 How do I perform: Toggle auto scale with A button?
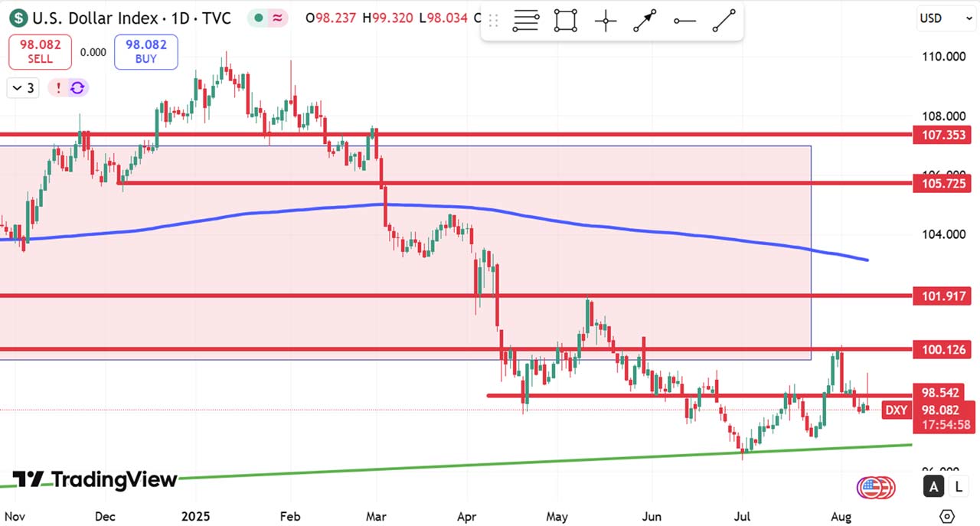click(x=933, y=486)
